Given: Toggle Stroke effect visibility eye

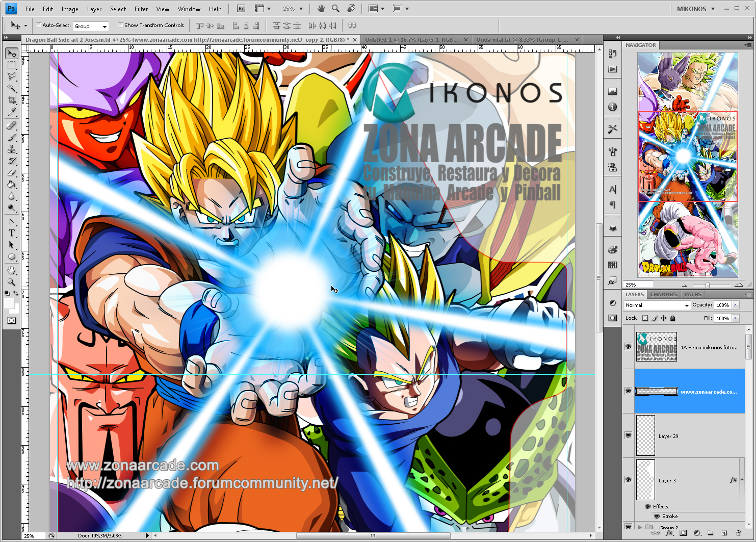Looking at the screenshot, I should [657, 516].
